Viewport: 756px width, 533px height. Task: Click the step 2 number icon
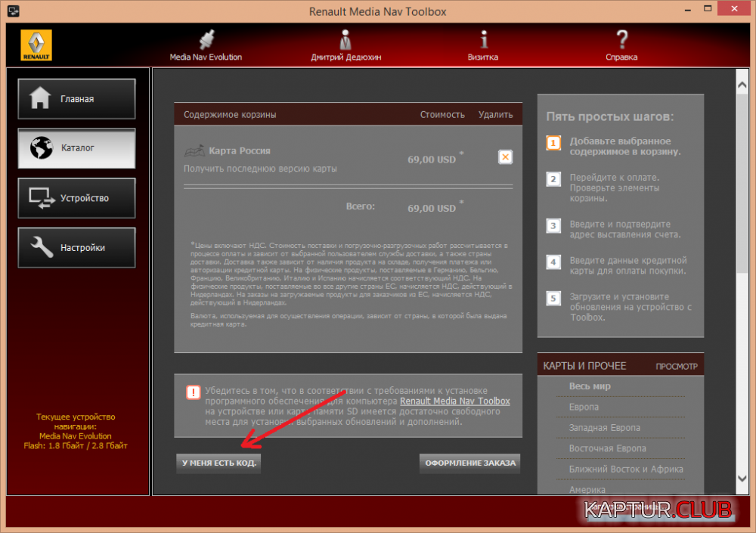coord(553,179)
